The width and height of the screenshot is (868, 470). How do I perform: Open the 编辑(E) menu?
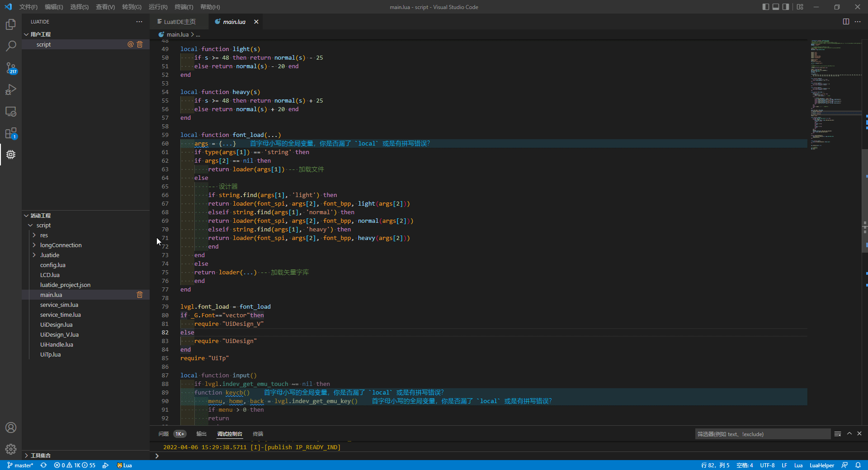point(54,7)
